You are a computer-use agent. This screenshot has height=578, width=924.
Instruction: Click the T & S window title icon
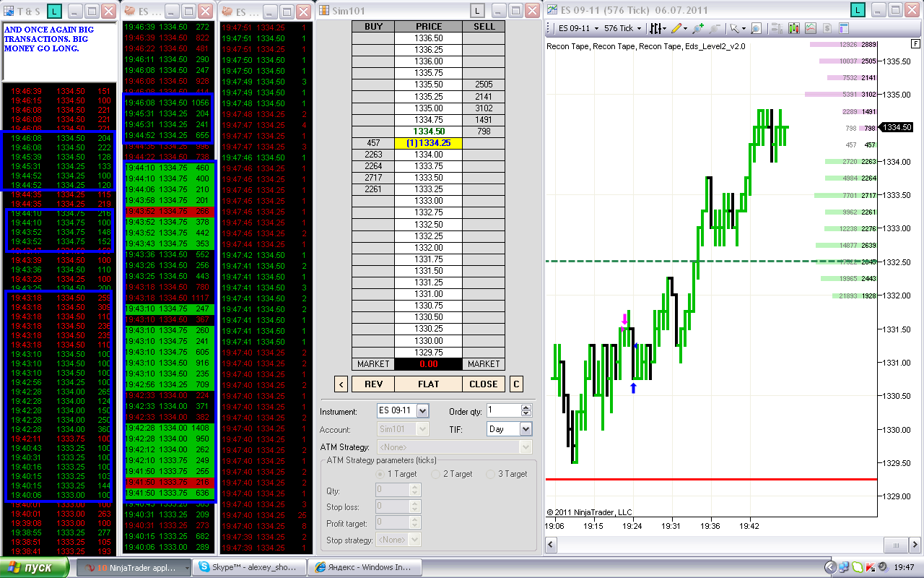(10, 10)
